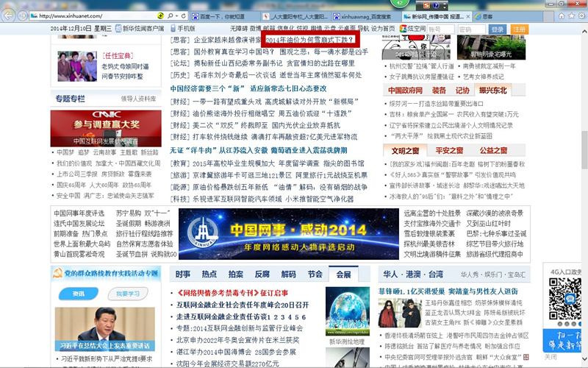Viewport: 588px width, 368px height.
Task: Click the 注册 register button
Action: pos(519,29)
